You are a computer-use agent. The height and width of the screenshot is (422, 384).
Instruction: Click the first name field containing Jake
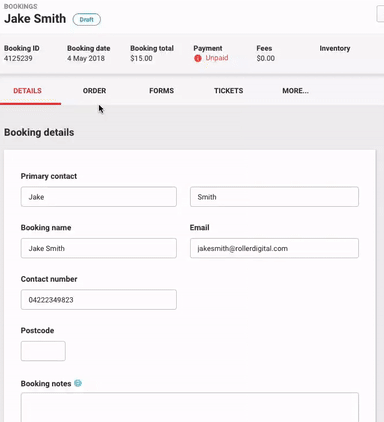pos(99,197)
